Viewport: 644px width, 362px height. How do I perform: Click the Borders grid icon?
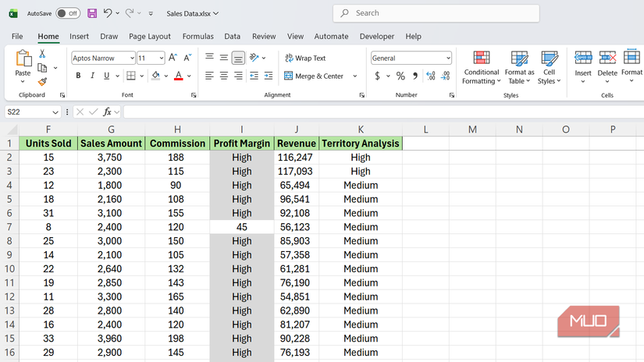[131, 76]
